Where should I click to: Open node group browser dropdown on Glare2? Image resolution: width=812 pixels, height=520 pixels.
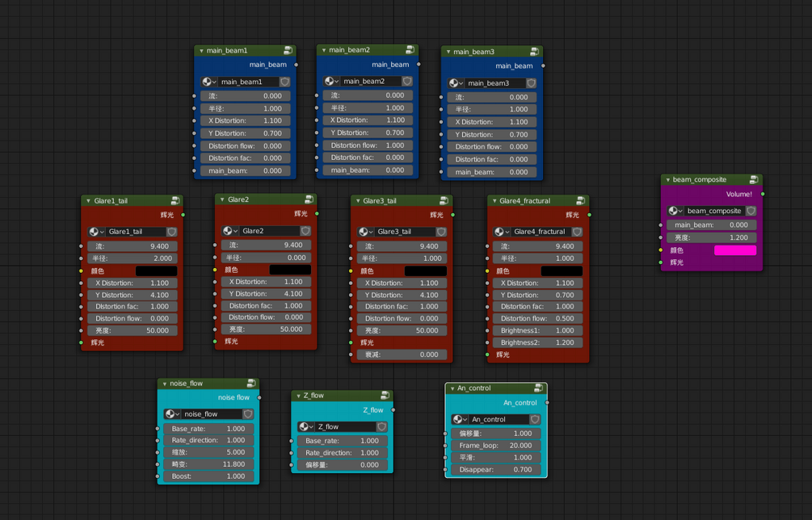pos(230,231)
